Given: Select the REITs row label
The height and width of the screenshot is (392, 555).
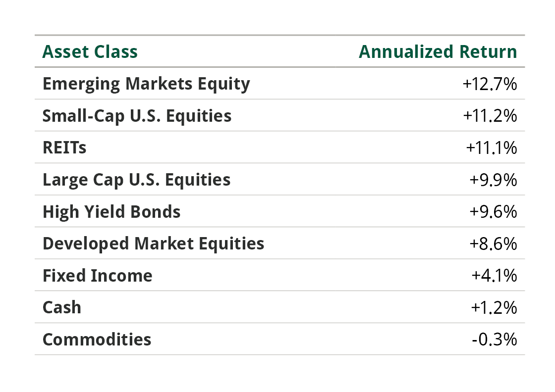Looking at the screenshot, I should [x=64, y=147].
